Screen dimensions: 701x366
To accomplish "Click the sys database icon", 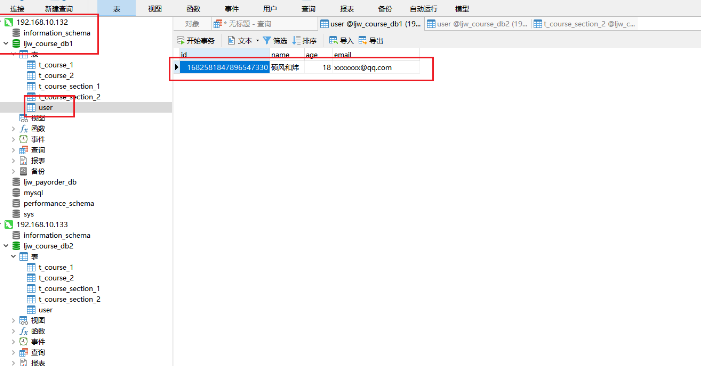I will point(16,214).
